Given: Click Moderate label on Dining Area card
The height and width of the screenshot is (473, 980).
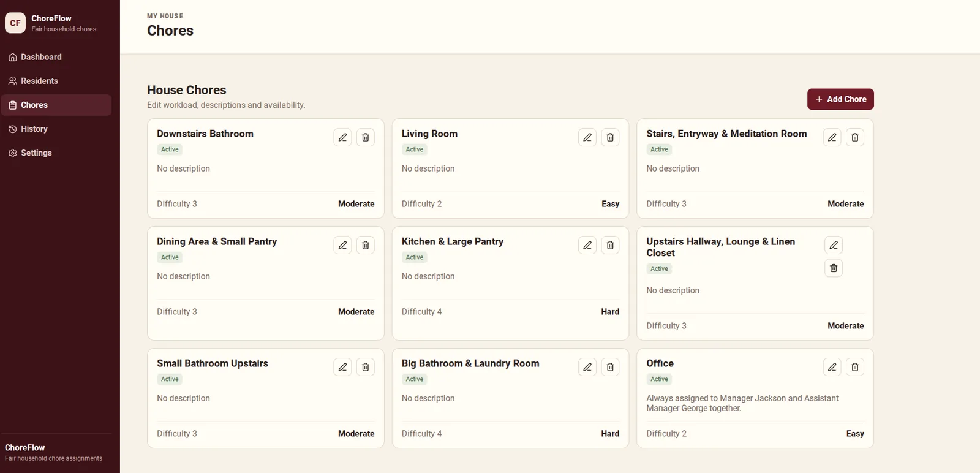Looking at the screenshot, I should pos(356,312).
